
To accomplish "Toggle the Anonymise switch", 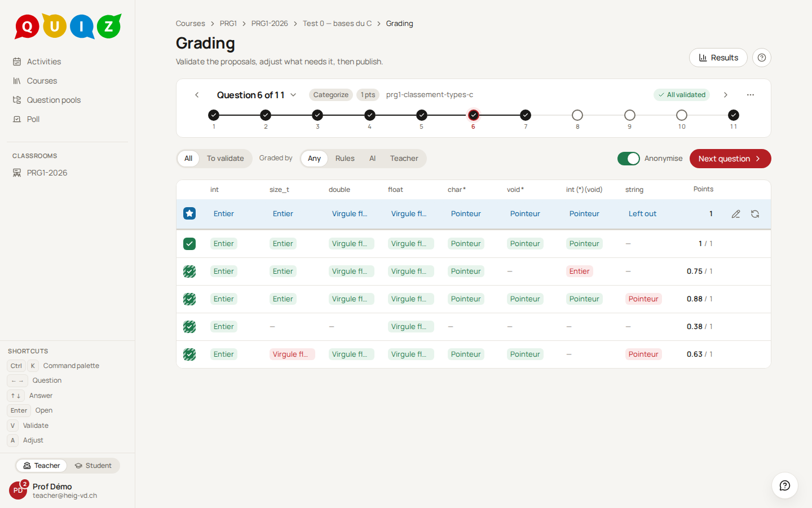I will (629, 159).
